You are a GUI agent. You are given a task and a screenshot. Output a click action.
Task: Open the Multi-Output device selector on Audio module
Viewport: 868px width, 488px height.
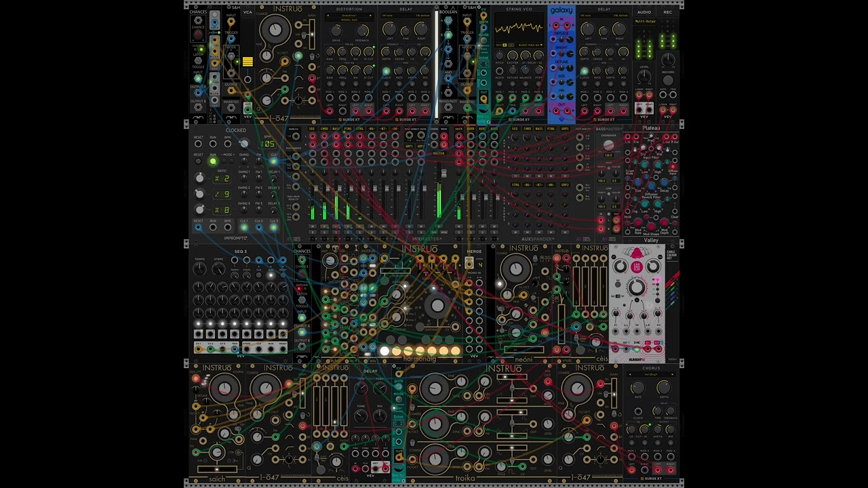pos(645,22)
